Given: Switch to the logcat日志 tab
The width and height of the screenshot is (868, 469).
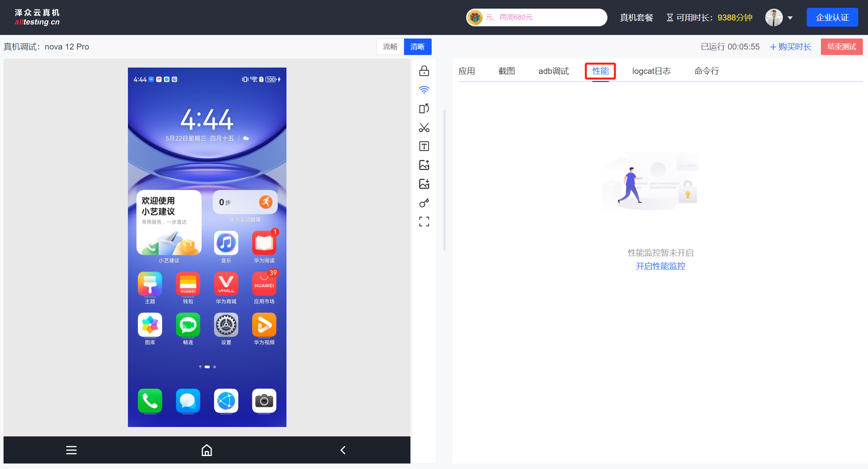Looking at the screenshot, I should pos(651,71).
